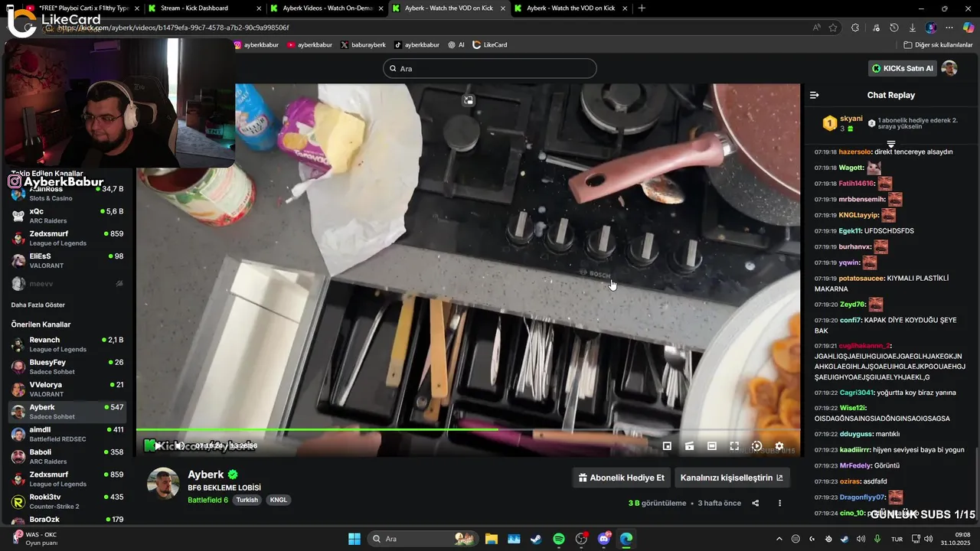Open VVelorya recommended channel
The image size is (980, 551).
[x=67, y=389]
